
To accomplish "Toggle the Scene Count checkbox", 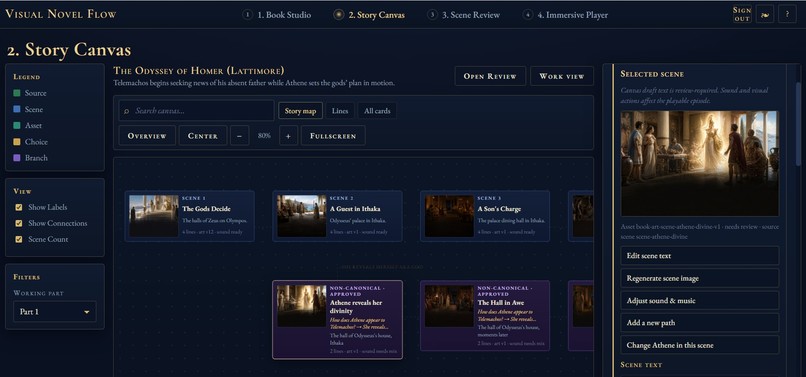I will pyautogui.click(x=19, y=239).
